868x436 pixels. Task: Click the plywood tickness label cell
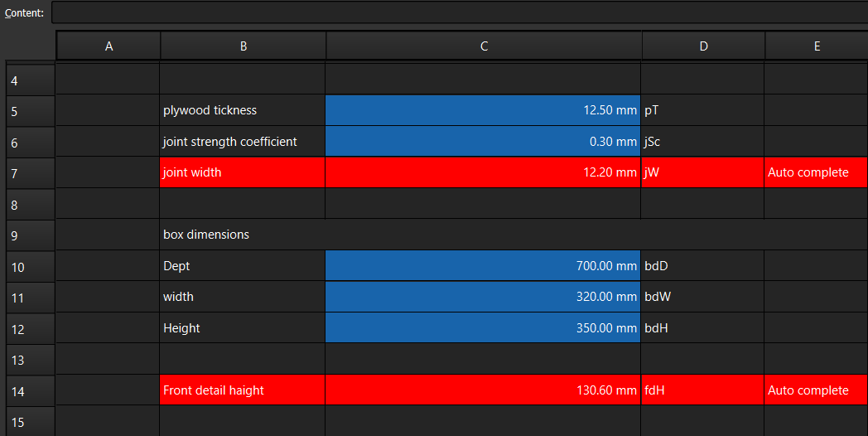(x=242, y=110)
